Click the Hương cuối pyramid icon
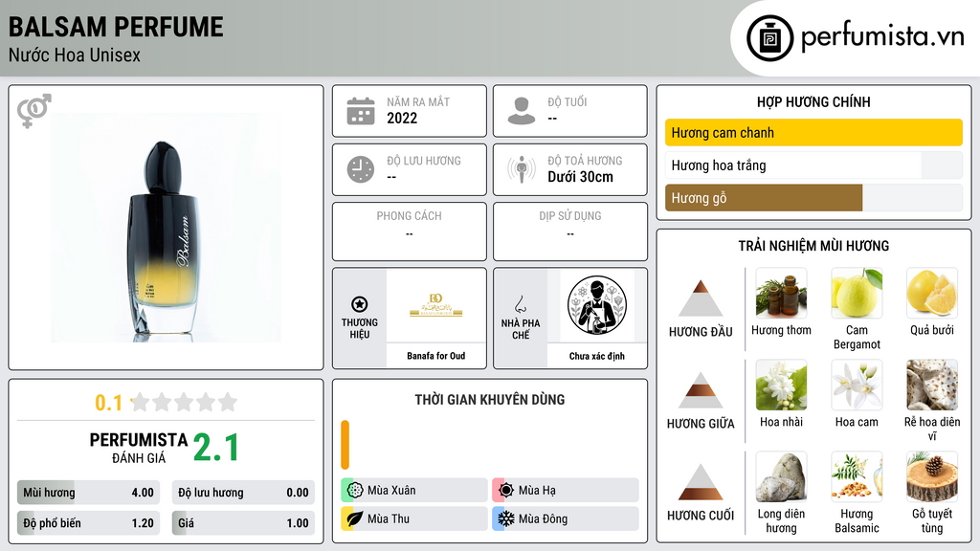The height and width of the screenshot is (551, 980). pyautogui.click(x=701, y=482)
